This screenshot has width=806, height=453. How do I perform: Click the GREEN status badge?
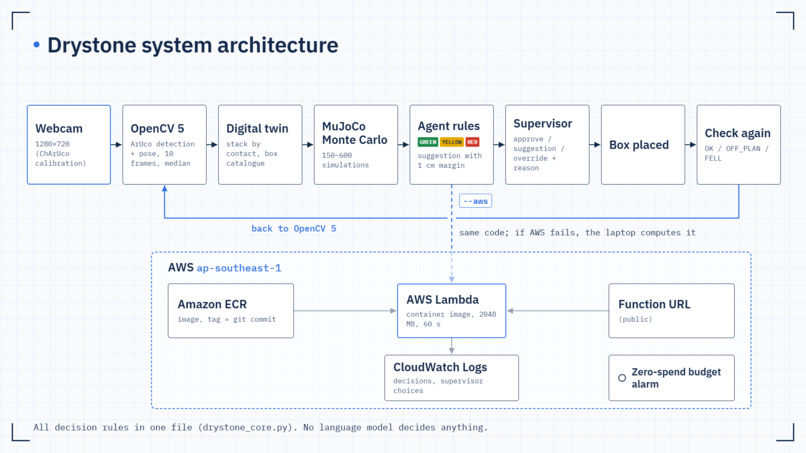point(428,142)
